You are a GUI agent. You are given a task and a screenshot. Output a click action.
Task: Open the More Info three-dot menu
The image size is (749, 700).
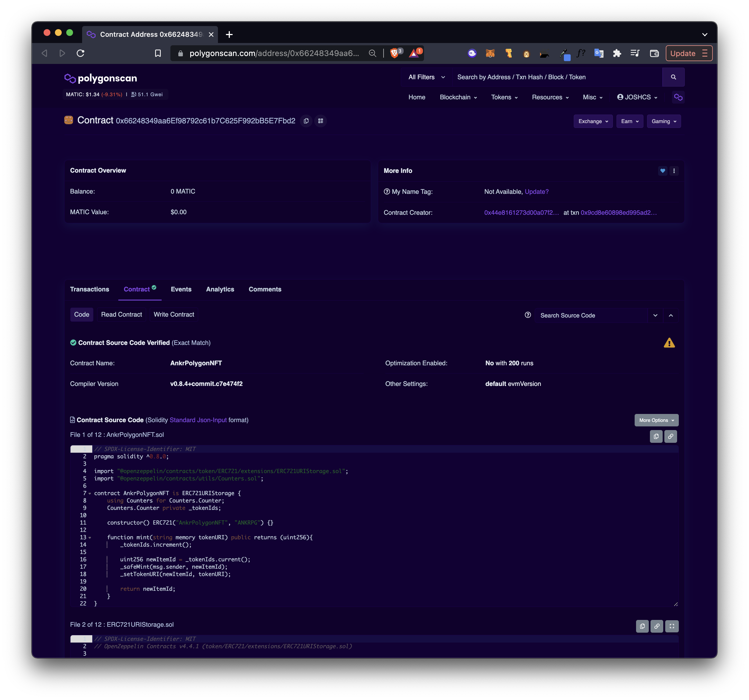674,171
